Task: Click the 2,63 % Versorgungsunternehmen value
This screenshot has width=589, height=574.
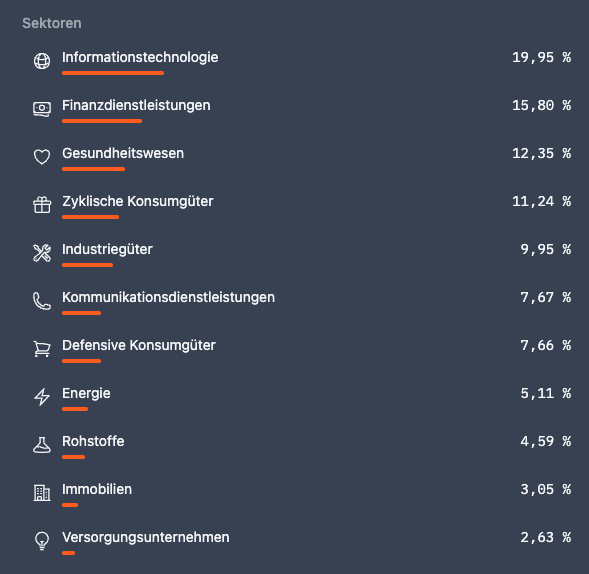Action: point(545,538)
